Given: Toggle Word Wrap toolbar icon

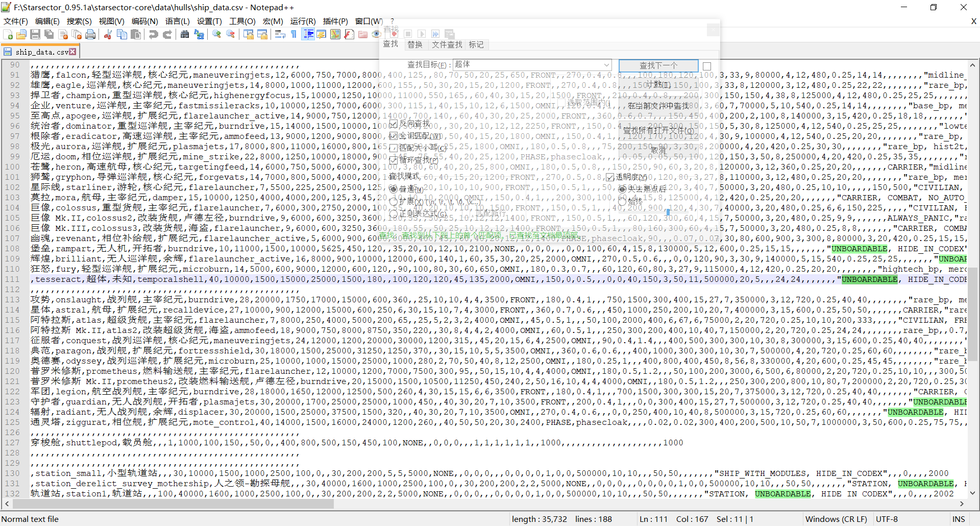Looking at the screenshot, I should coord(280,34).
